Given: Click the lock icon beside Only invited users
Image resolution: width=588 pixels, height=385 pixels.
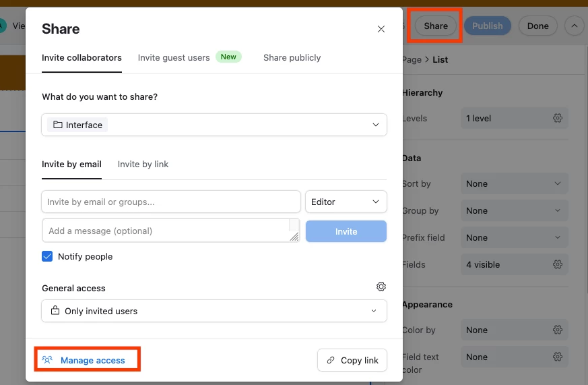Looking at the screenshot, I should click(55, 310).
